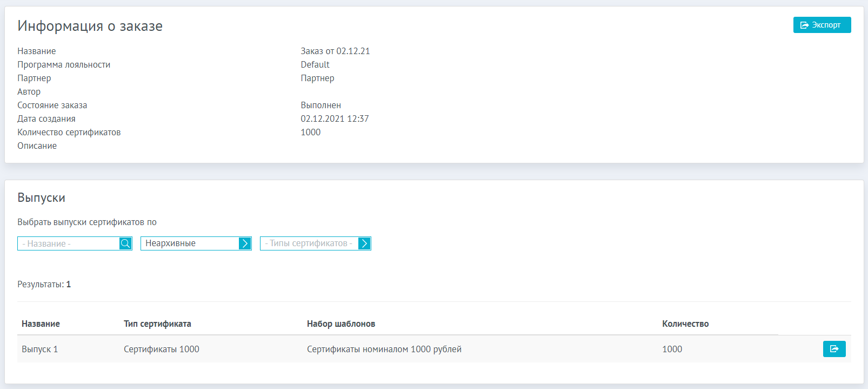This screenshot has width=868, height=389.
Task: Click the Выпуски section heading
Action: (x=41, y=198)
